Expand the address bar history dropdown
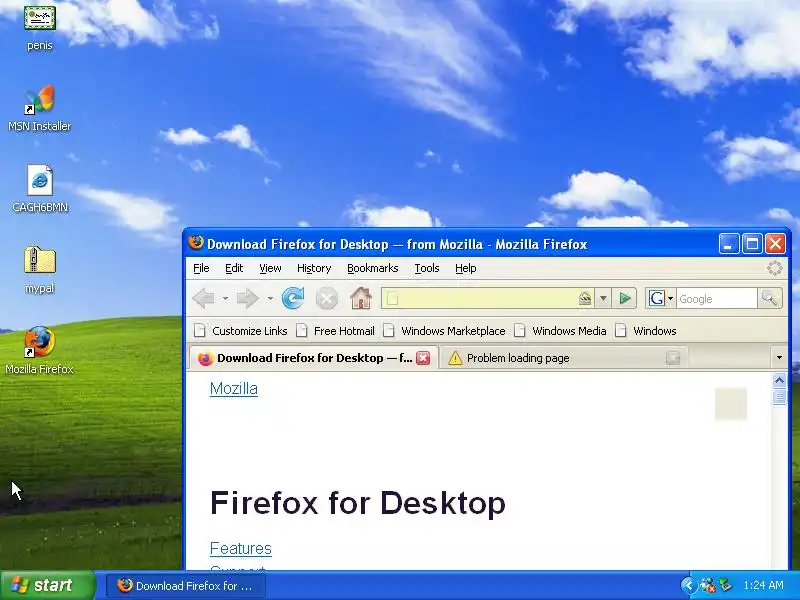 tap(603, 298)
